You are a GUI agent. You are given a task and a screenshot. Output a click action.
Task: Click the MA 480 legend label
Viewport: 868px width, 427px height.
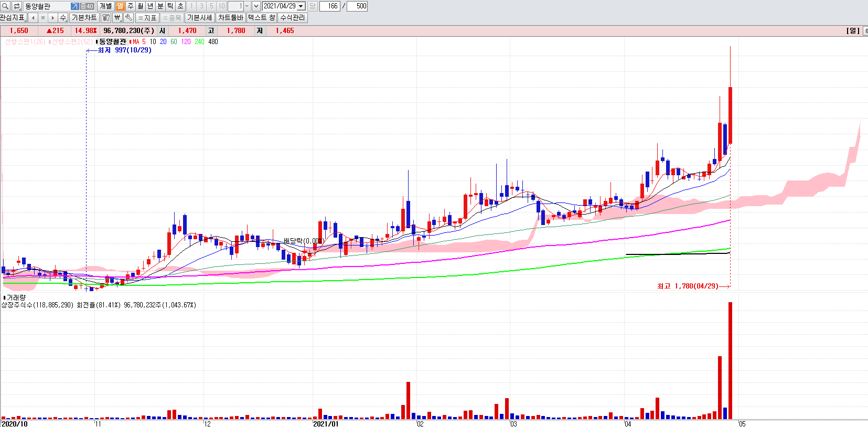(213, 42)
